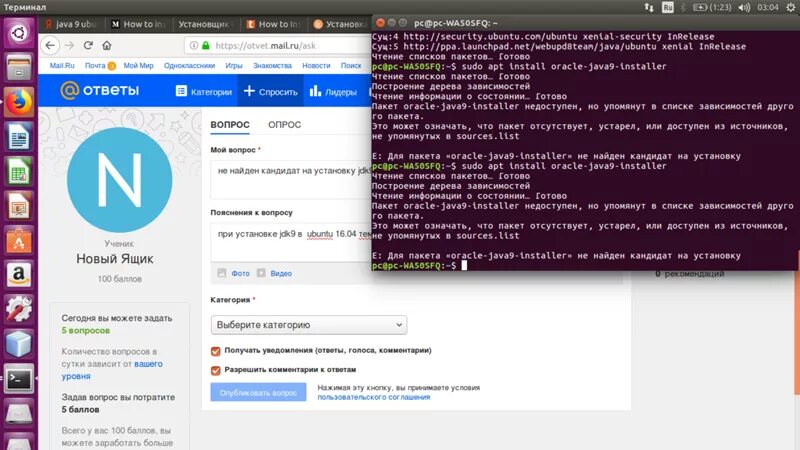Click in Мой вопрос text field
The width and height of the screenshot is (800, 450).
(291, 180)
